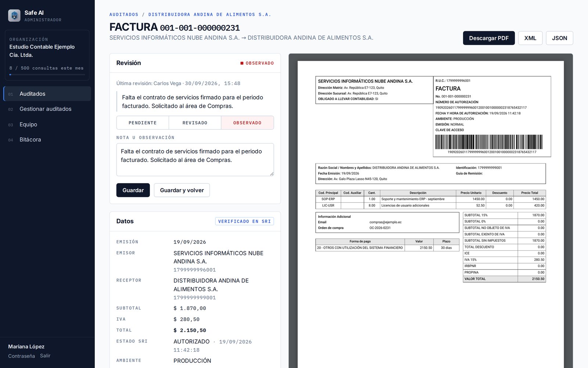The image size is (588, 368).
Task: Click orden de compra OC-2026-0231
Action: (x=380, y=228)
